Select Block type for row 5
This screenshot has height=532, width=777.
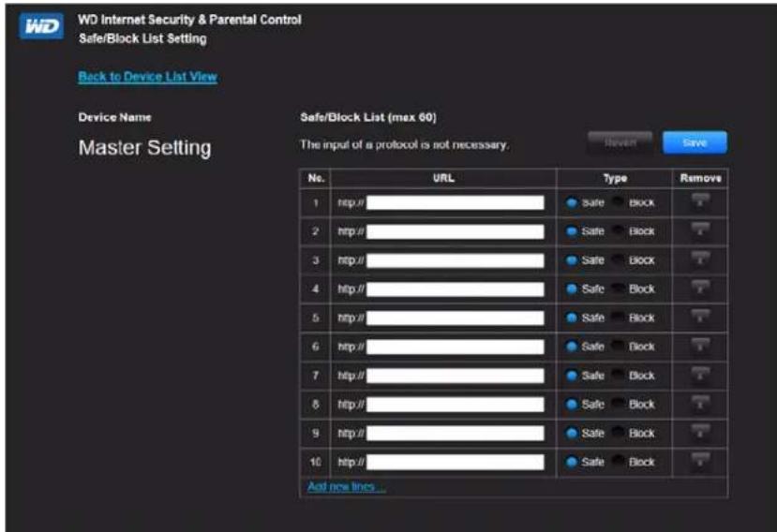pos(618,317)
